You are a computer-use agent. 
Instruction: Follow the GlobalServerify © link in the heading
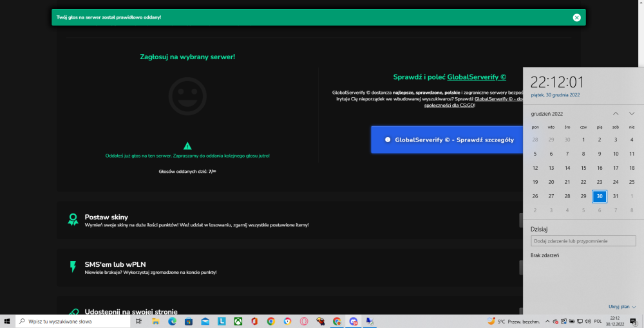point(477,77)
